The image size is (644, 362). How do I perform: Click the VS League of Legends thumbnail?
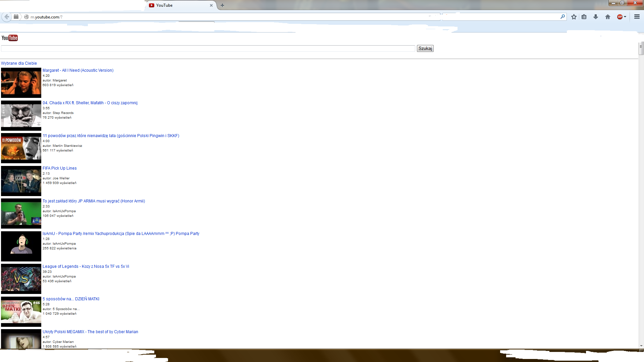(21, 279)
